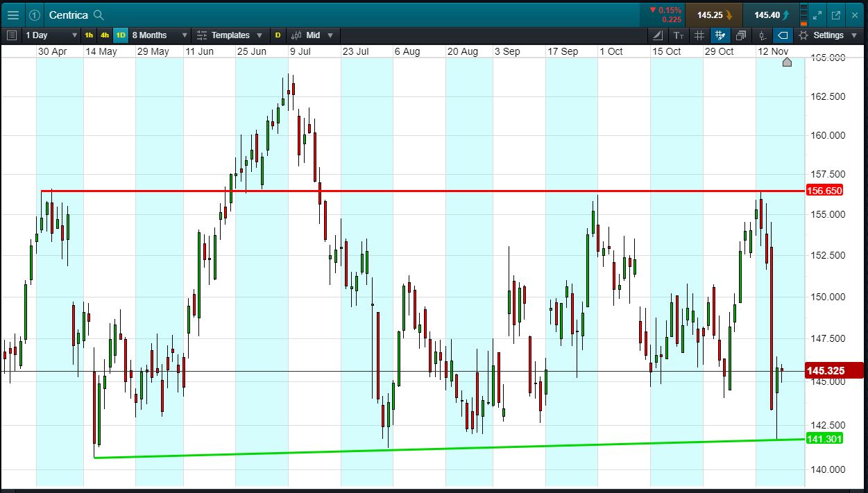Open the hamburger main menu
The image size is (868, 493).
coord(12,15)
